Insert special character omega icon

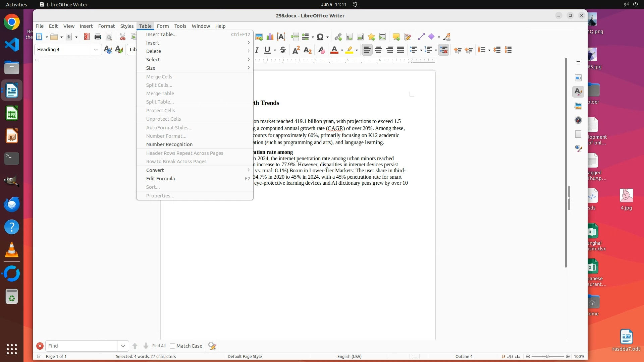click(x=320, y=37)
